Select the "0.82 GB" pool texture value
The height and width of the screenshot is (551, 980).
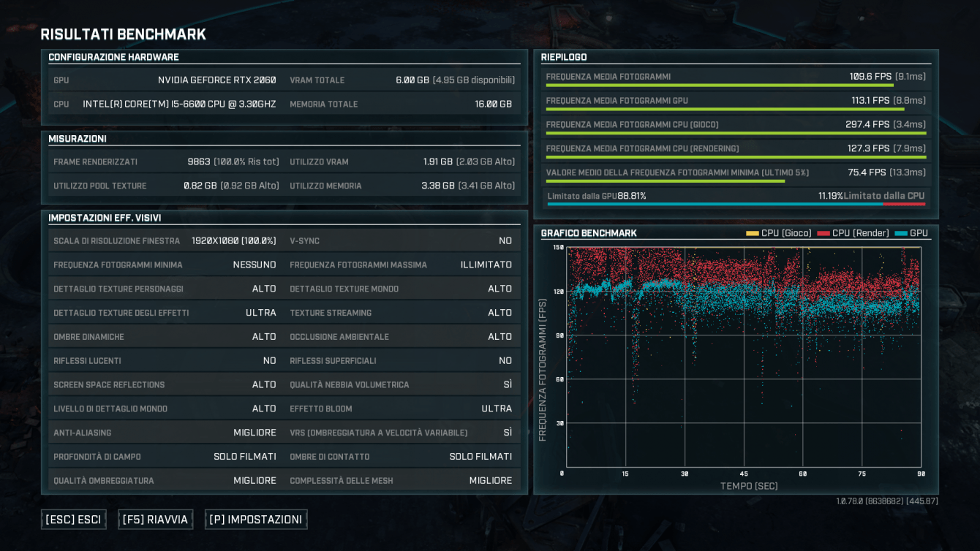pyautogui.click(x=200, y=186)
